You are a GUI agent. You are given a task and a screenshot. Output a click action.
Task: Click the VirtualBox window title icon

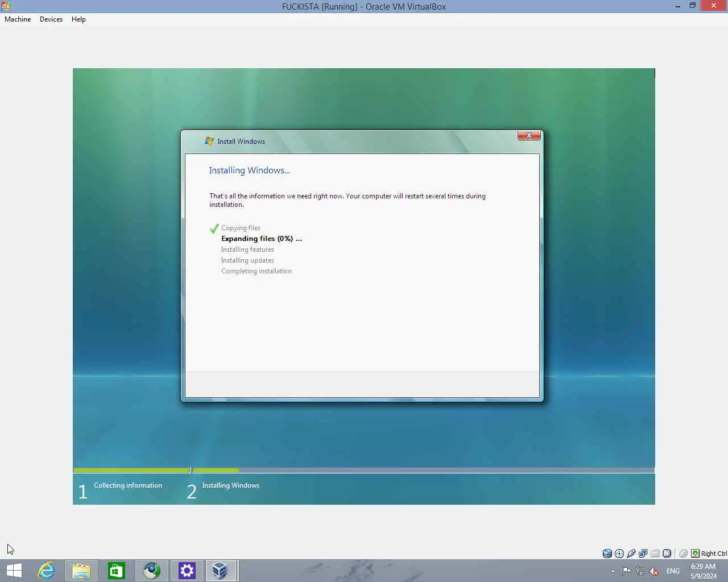point(6,6)
